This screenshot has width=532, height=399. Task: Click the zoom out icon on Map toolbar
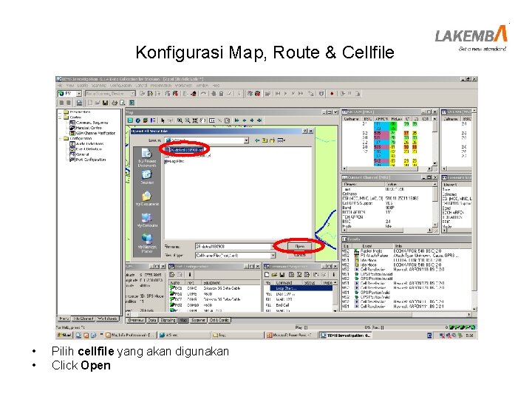[x=187, y=120]
